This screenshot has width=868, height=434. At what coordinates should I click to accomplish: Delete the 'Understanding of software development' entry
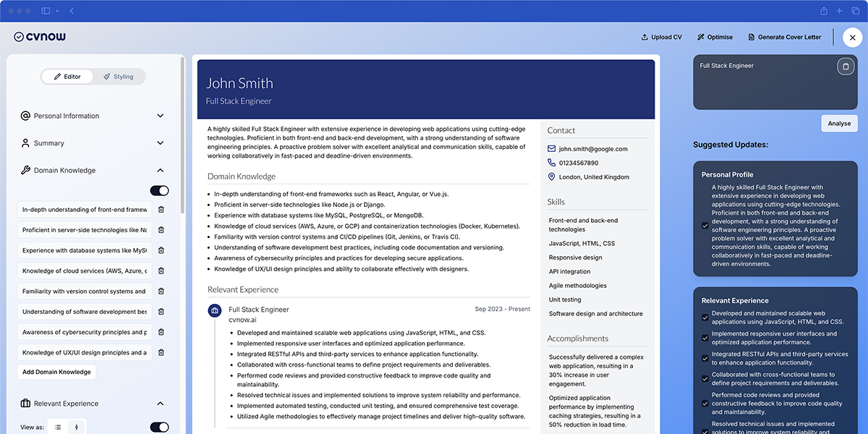[161, 312]
